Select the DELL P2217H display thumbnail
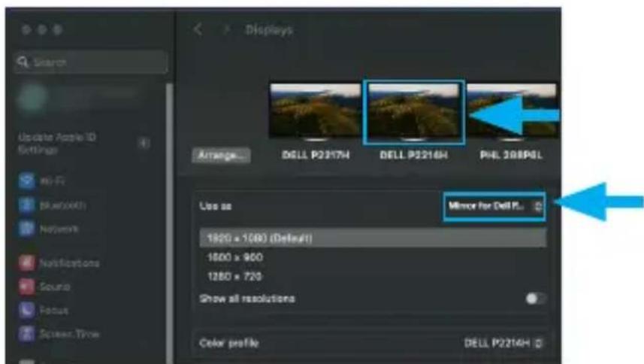This screenshot has width=644, height=364. pos(315,112)
